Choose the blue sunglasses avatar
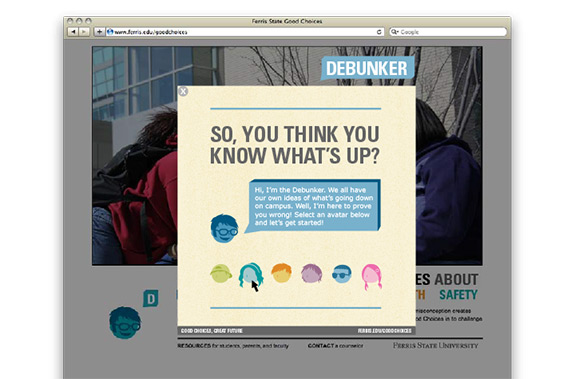Viewport: 575px width, 379px height. [x=342, y=274]
